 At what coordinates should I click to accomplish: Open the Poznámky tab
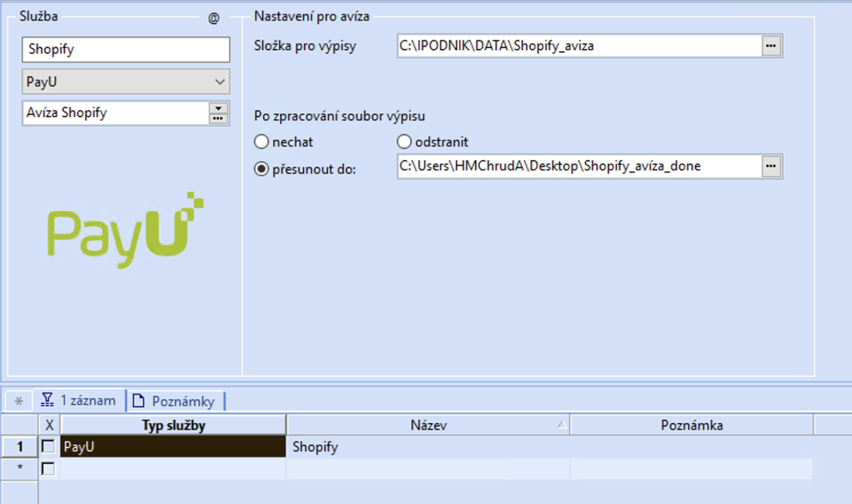point(174,401)
